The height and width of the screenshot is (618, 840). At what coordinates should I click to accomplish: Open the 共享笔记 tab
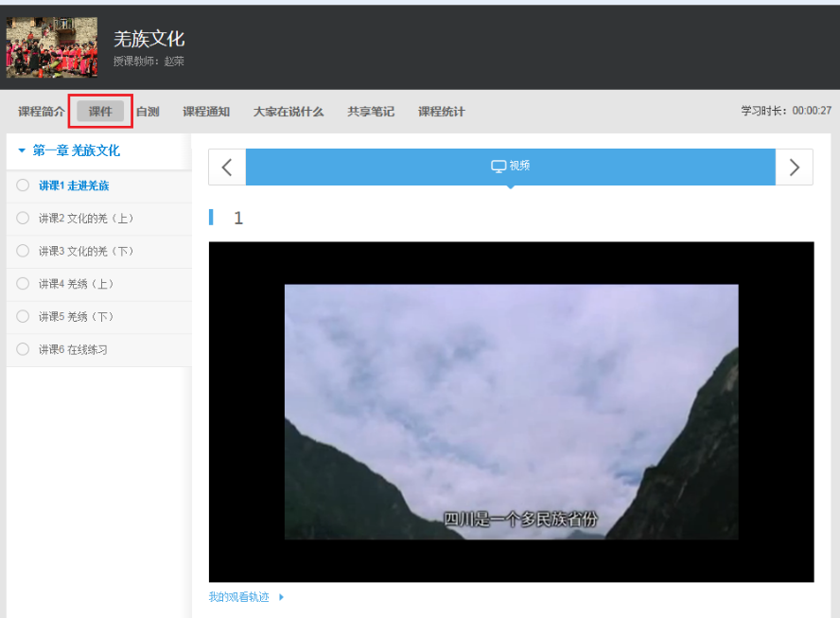click(x=371, y=112)
